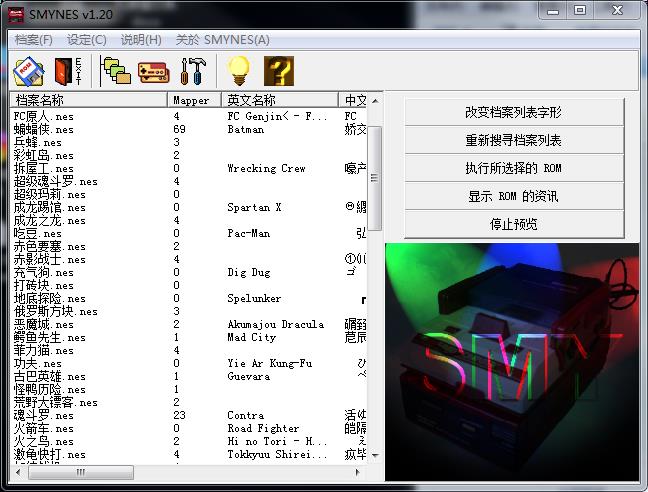Select the 超级玛莉.nes file
This screenshot has height=492, width=648.
tap(50, 195)
